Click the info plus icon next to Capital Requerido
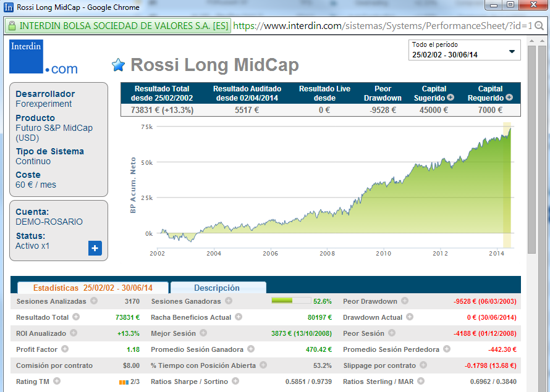Image resolution: width=550 pixels, height=392 pixels. tap(509, 98)
